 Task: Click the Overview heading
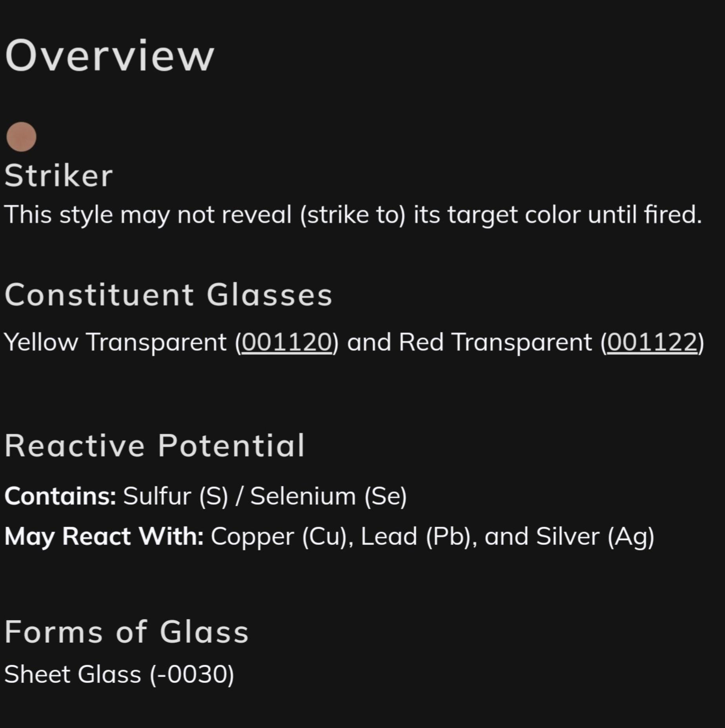pyautogui.click(x=109, y=55)
